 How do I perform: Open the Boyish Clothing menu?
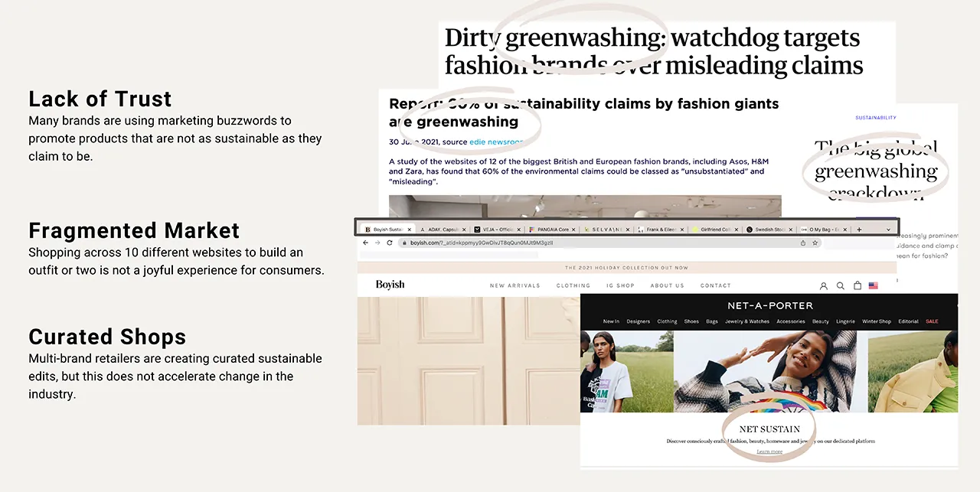tap(573, 285)
